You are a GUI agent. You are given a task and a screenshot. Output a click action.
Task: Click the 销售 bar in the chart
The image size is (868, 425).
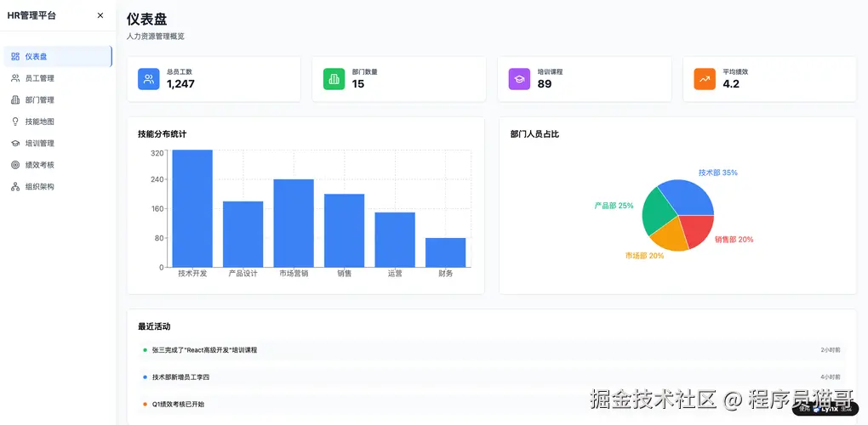click(345, 230)
